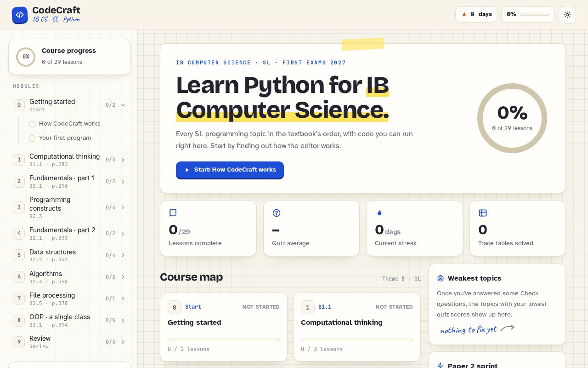Expand the Programming constructs chevron
The width and height of the screenshot is (588, 368).
coord(123,207)
